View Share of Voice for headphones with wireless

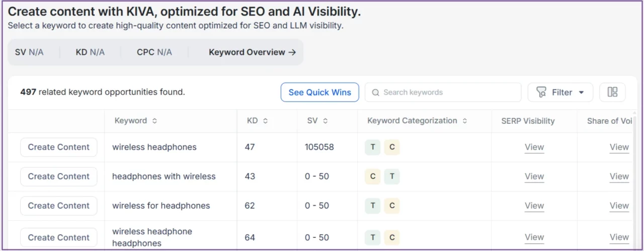[x=619, y=177]
